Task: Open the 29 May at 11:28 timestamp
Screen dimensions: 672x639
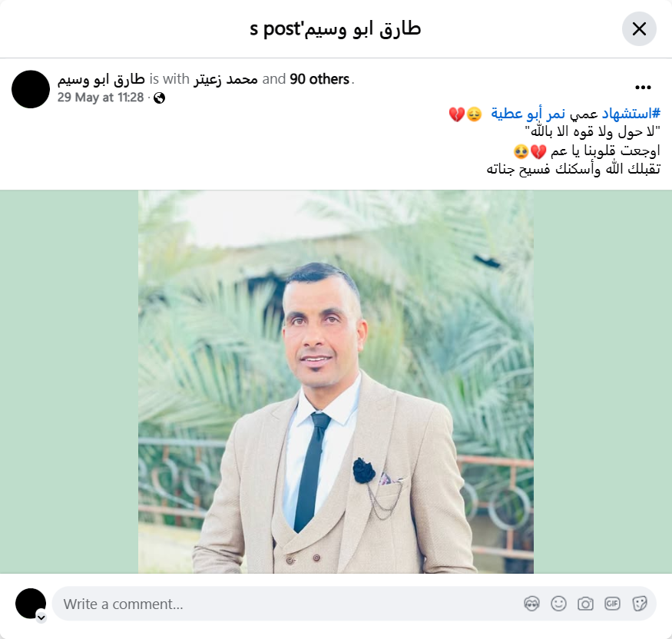Action: [x=101, y=98]
